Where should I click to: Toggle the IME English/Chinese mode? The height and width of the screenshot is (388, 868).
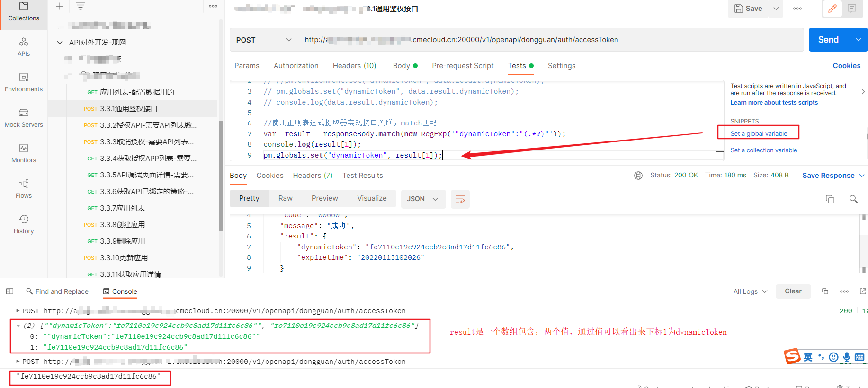point(808,357)
